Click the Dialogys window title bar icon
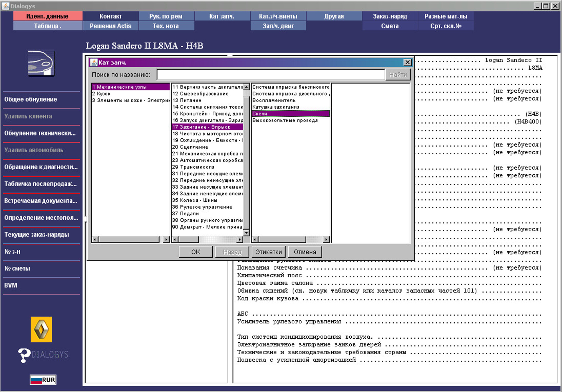Viewport: 562px width, 392px height. tap(5, 6)
